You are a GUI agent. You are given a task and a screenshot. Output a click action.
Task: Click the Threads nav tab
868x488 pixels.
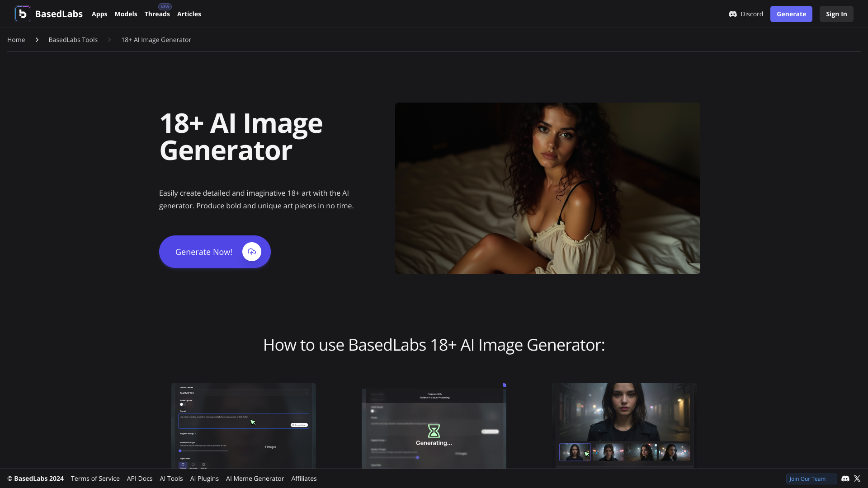coord(157,14)
